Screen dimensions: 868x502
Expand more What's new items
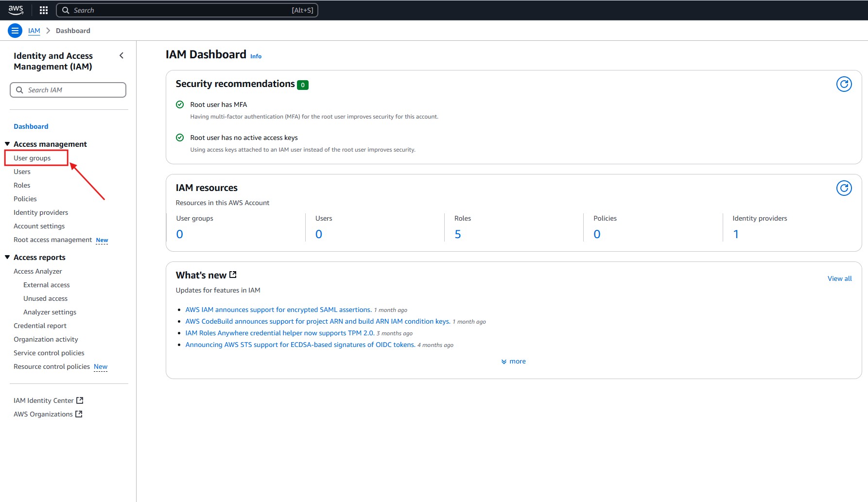click(x=513, y=361)
